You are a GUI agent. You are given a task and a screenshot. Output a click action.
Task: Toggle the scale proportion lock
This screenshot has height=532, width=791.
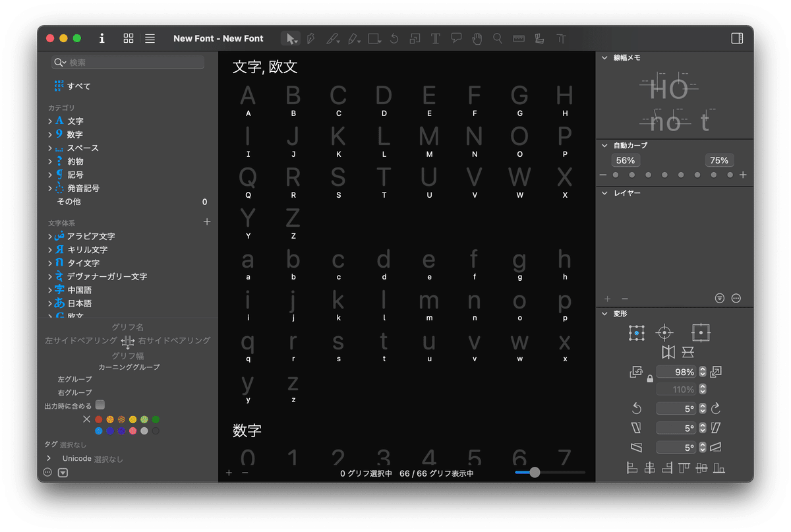[x=650, y=379]
